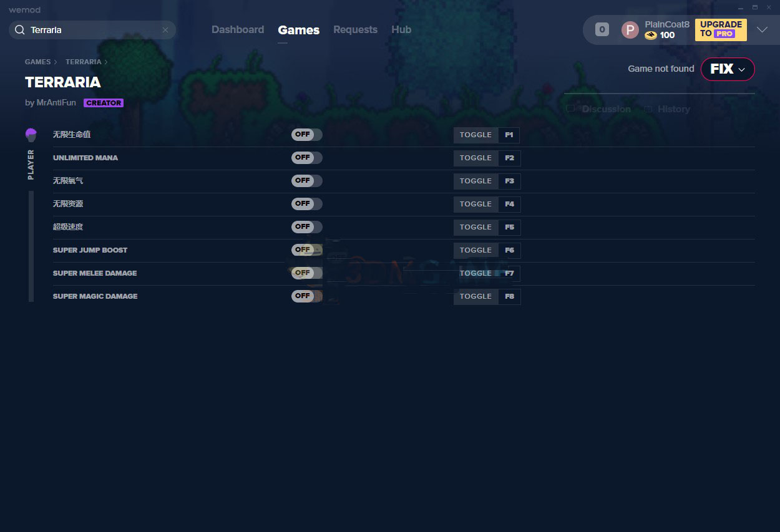This screenshot has height=532, width=780.
Task: Click the vertical cheat list scrollbar
Action: click(x=31, y=246)
